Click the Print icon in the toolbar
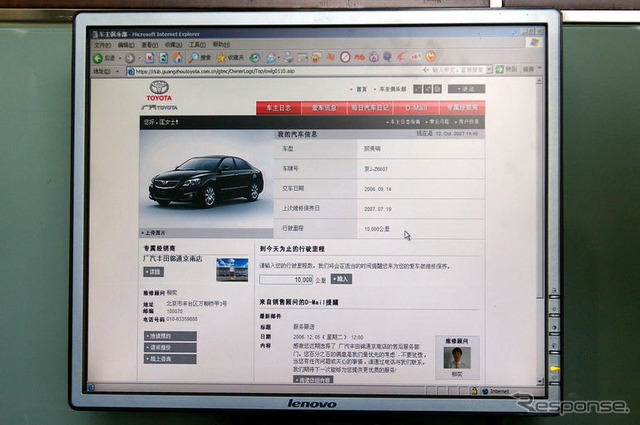This screenshot has width=640, height=425. click(x=289, y=57)
